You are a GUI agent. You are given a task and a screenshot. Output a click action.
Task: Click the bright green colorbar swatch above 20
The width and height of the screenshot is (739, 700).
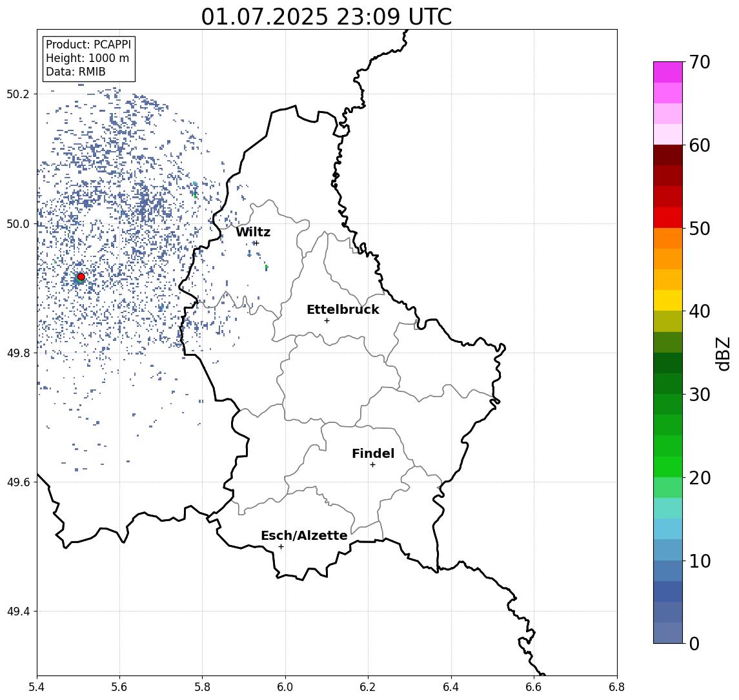coord(668,466)
